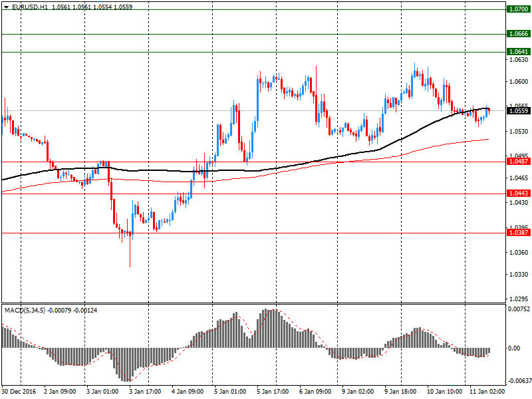The image size is (532, 399).
Task: Select the 9 Jan 02:00 time label
Action: [x=358, y=392]
